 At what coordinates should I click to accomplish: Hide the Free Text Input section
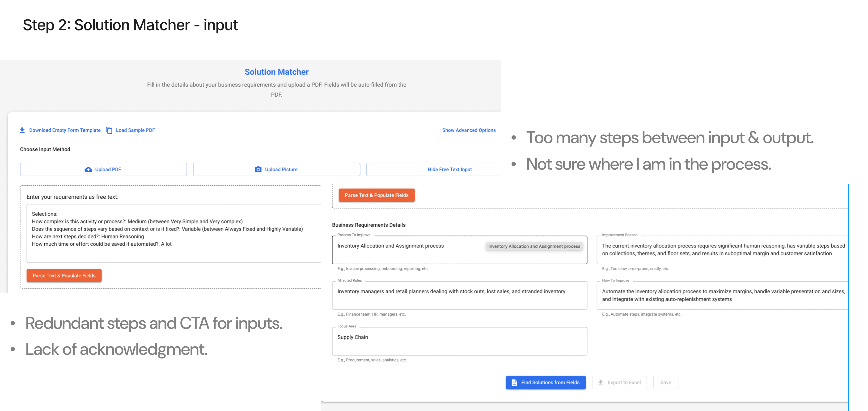tap(449, 170)
